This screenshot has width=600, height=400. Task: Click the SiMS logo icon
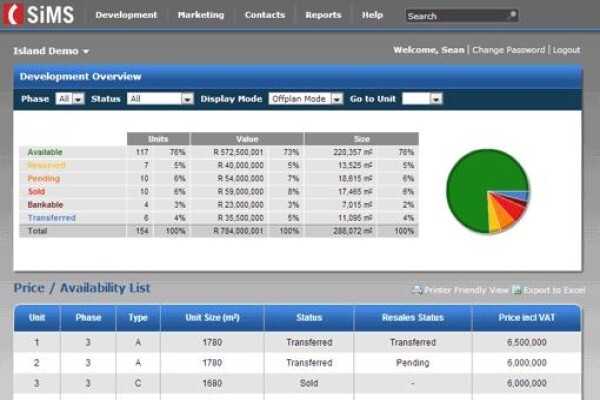coord(13,15)
